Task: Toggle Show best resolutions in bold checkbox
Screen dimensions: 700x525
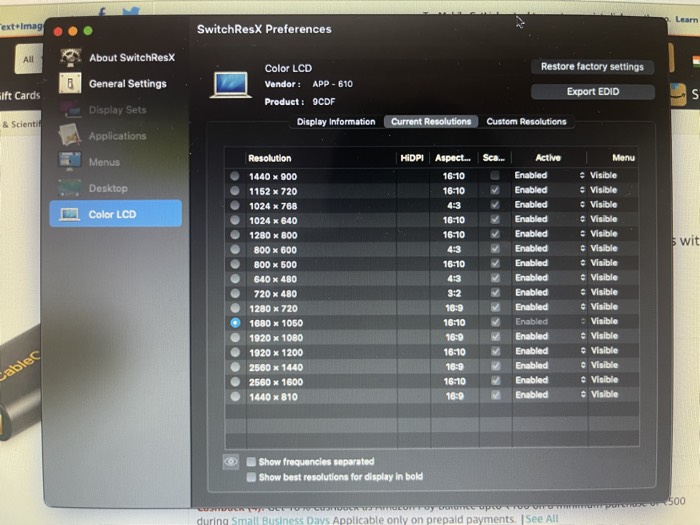Action: tap(251, 477)
